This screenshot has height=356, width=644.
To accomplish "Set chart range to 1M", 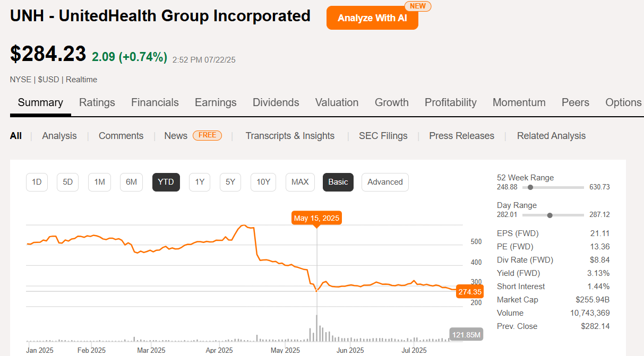I will click(100, 182).
